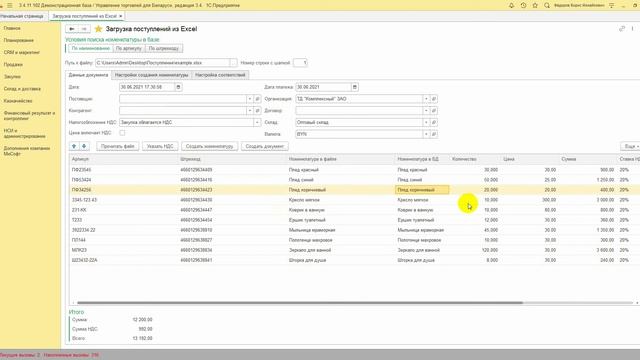Switch to Настройки создания номенклатуры tab
The height and width of the screenshot is (360, 640).
pyautogui.click(x=151, y=75)
